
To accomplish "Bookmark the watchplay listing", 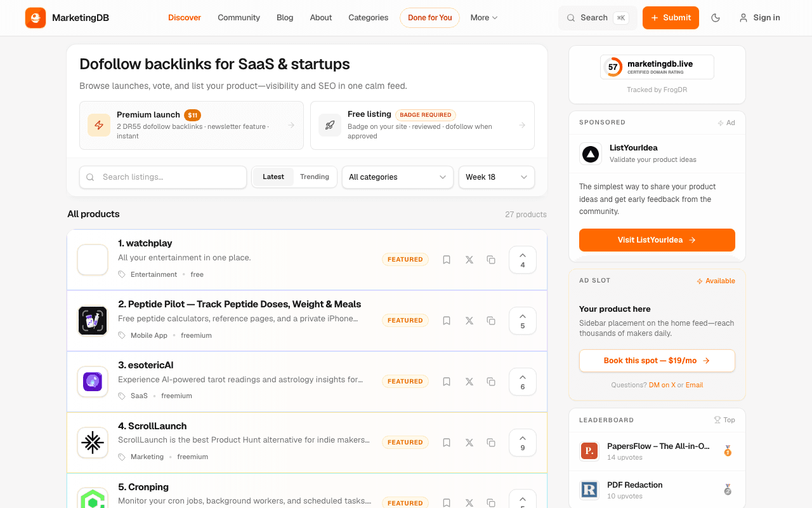I will coord(447,260).
